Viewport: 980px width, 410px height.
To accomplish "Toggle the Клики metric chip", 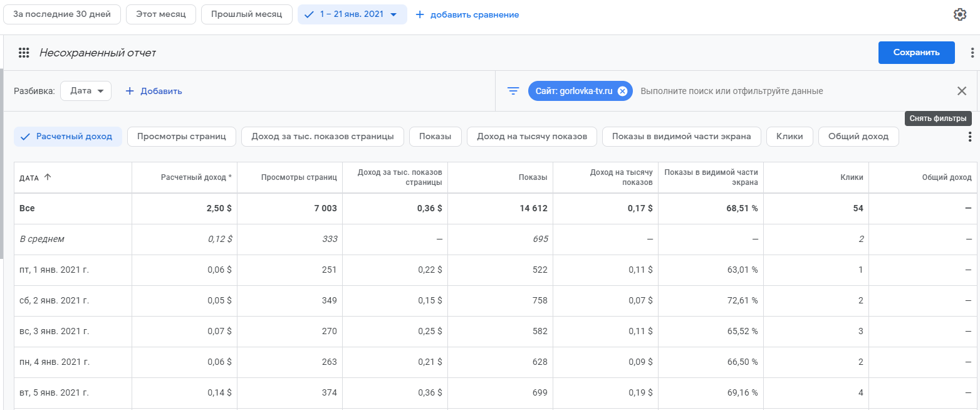I will 789,137.
